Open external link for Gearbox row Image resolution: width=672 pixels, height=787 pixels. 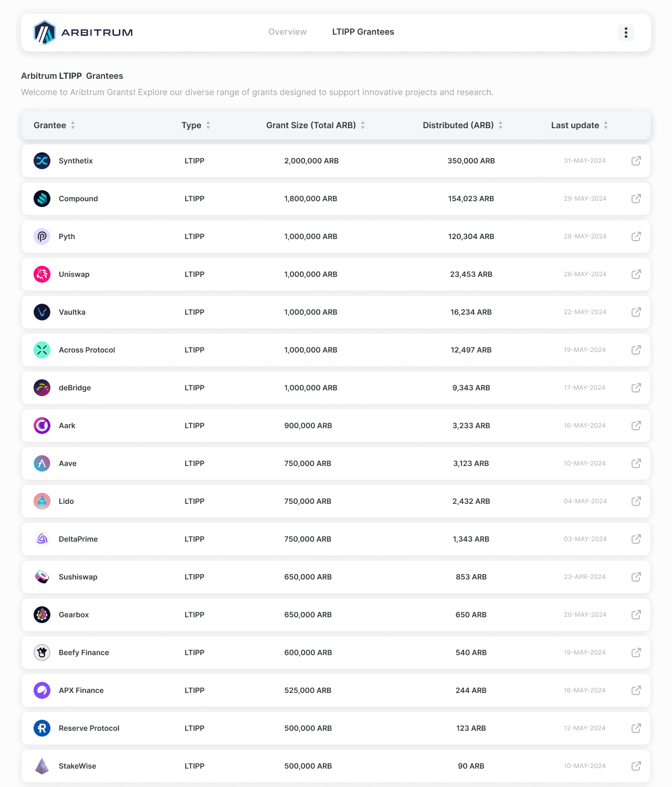(636, 615)
